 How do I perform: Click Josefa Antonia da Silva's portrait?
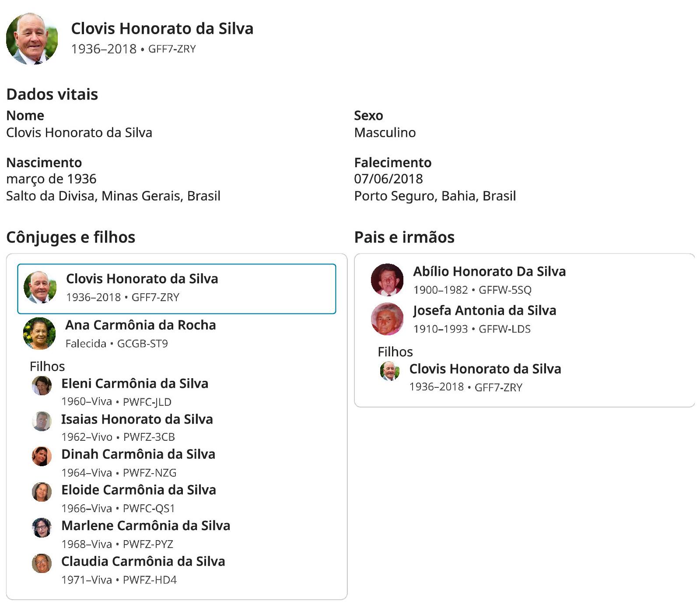(x=387, y=319)
